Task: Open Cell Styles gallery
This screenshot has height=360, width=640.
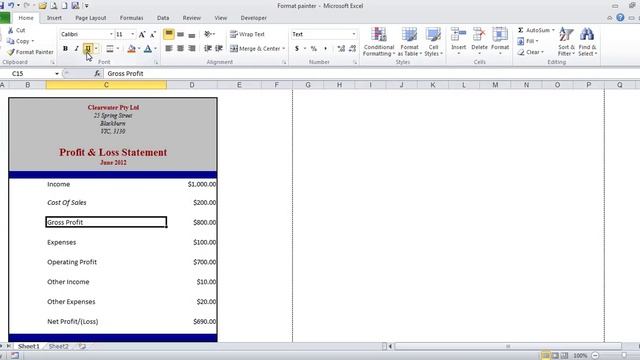Action: 433,42
